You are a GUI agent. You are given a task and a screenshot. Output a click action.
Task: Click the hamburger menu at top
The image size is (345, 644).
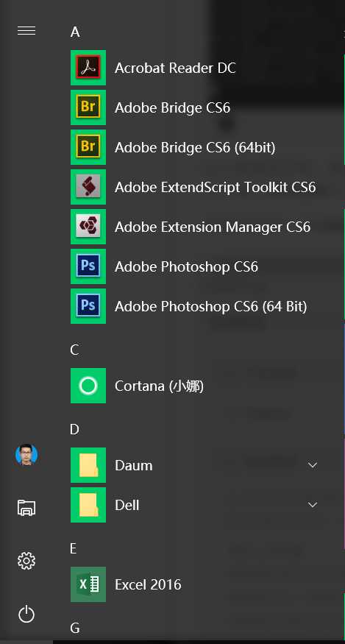pyautogui.click(x=26, y=31)
